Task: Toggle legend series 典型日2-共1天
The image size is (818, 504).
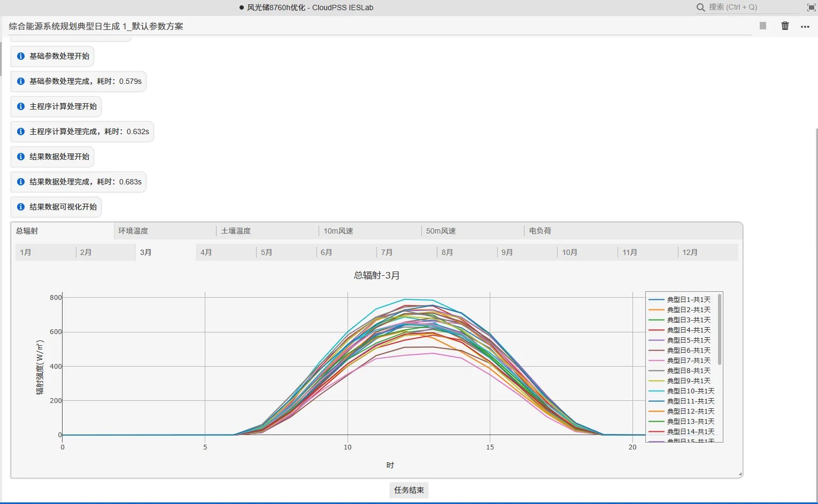Action: click(680, 310)
